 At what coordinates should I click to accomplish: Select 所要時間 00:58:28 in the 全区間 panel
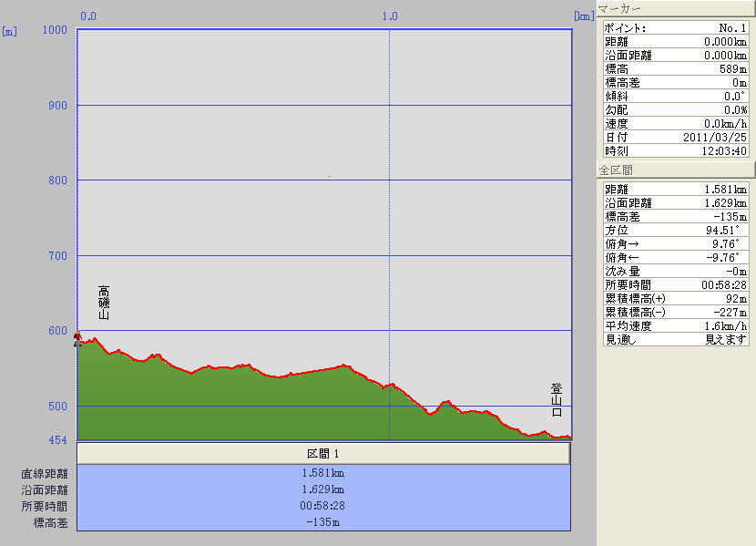point(676,284)
